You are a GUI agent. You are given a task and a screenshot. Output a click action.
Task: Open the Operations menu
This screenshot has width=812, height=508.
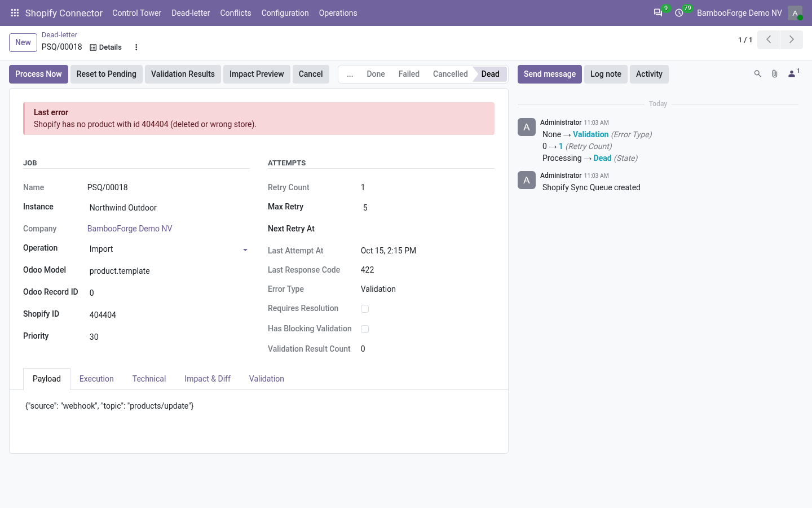338,12
